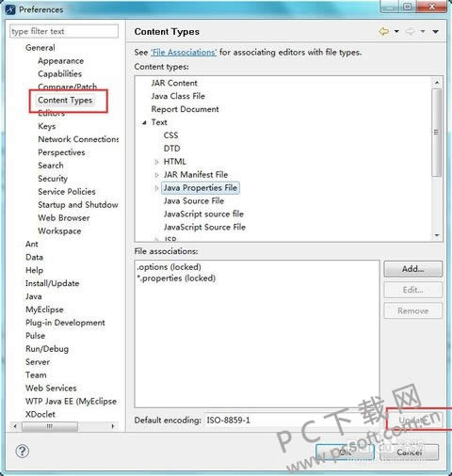The height and width of the screenshot is (476, 452).
Task: Click the Default encoding text field
Action: [x=293, y=420]
